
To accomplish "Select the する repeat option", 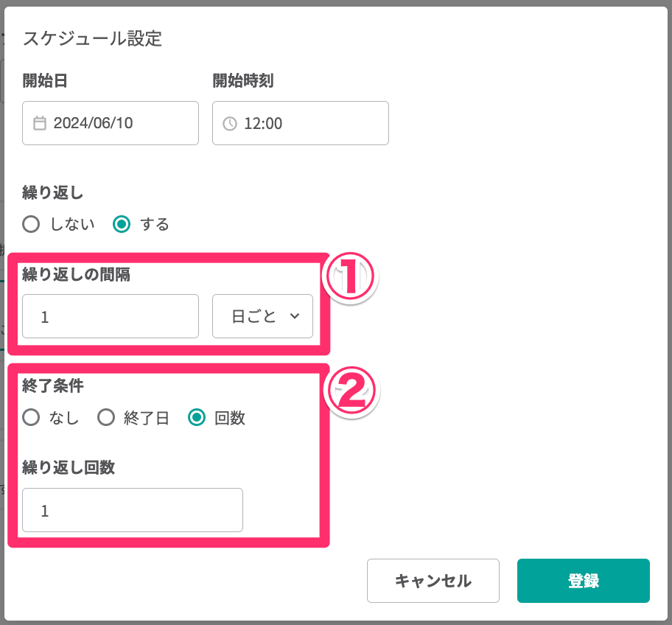I will [122, 224].
